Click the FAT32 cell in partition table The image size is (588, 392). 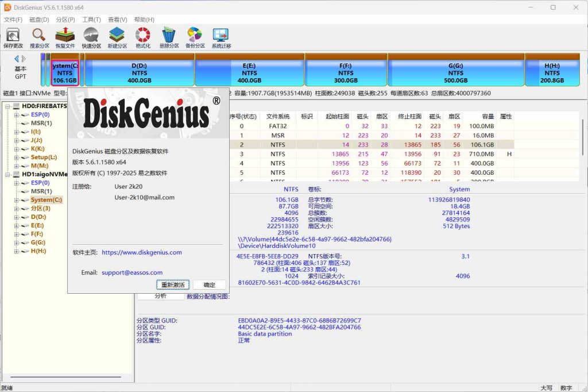277,126
